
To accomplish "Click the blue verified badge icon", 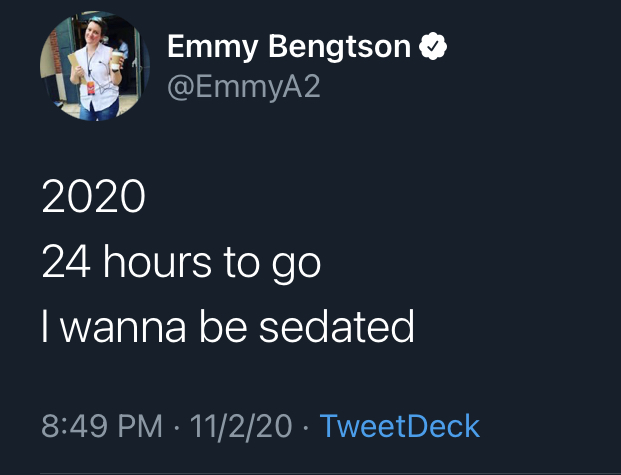I will click(x=432, y=46).
